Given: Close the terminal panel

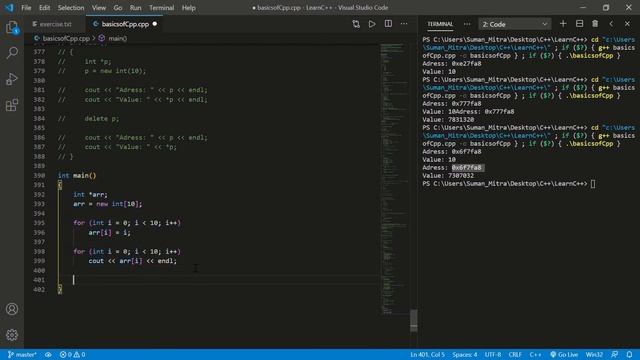Looking at the screenshot, I should pos(627,24).
